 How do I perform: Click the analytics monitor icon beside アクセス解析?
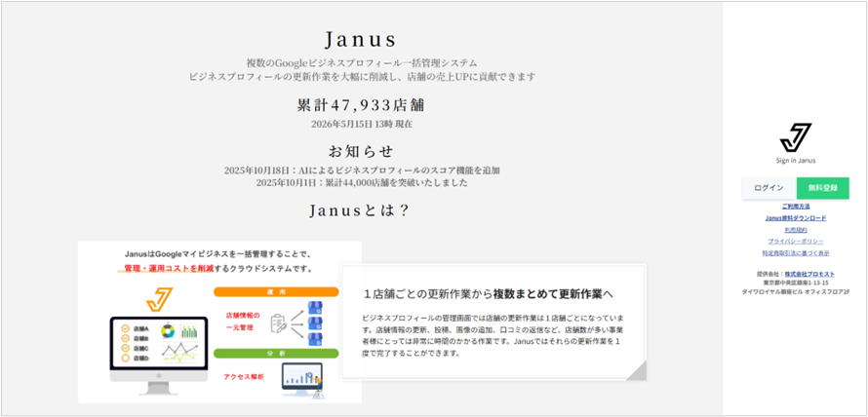coord(302,379)
